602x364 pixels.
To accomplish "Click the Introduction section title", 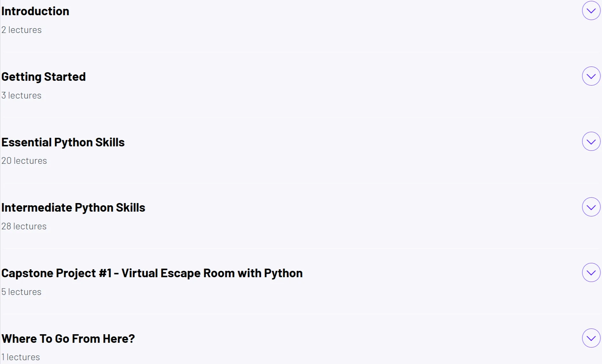I will click(35, 11).
